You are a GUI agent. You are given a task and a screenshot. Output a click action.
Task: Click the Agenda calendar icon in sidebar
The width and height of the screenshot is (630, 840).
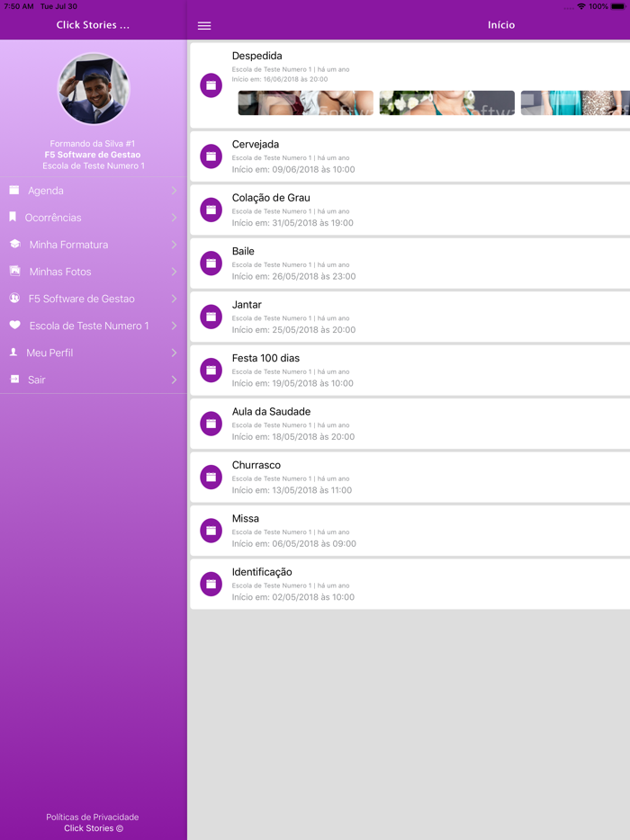pos(13,190)
